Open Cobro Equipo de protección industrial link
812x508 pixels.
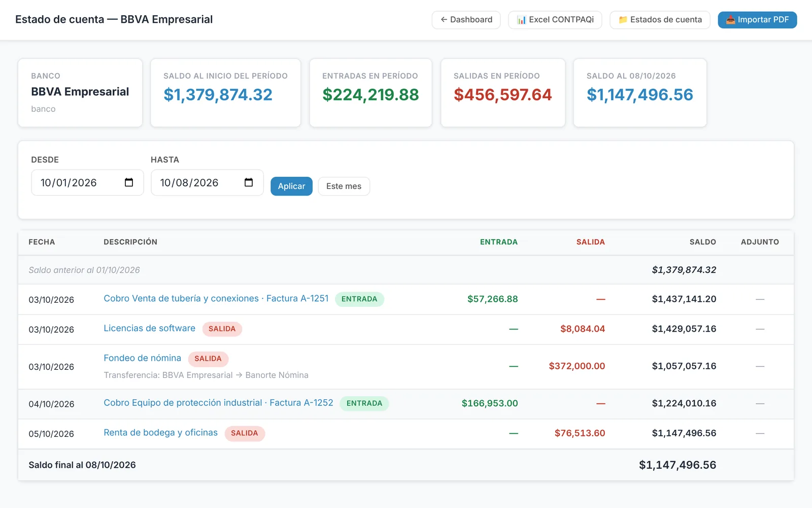[x=218, y=403]
